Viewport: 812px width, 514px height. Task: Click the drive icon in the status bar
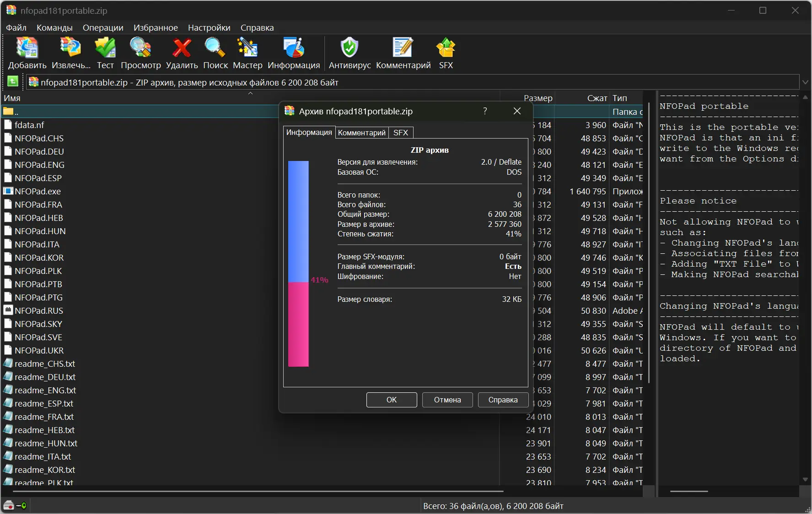coord(9,505)
